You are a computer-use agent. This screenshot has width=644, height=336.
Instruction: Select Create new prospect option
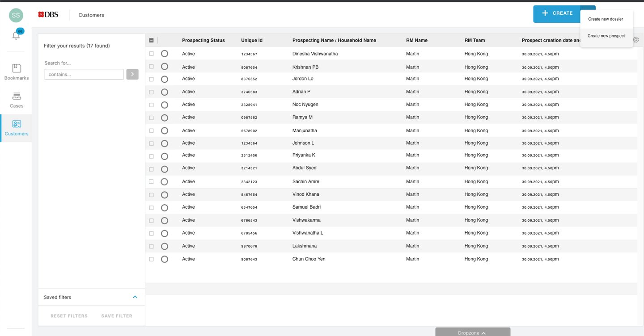(x=606, y=36)
